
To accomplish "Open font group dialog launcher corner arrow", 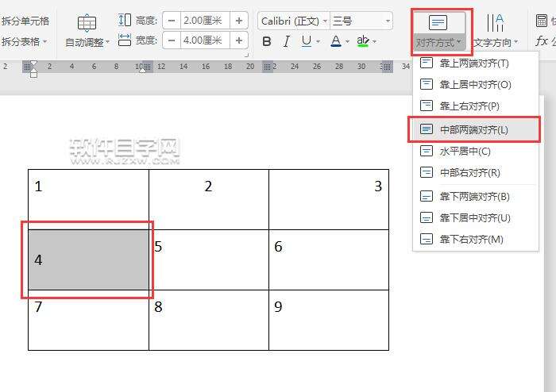I will pyautogui.click(x=246, y=55).
